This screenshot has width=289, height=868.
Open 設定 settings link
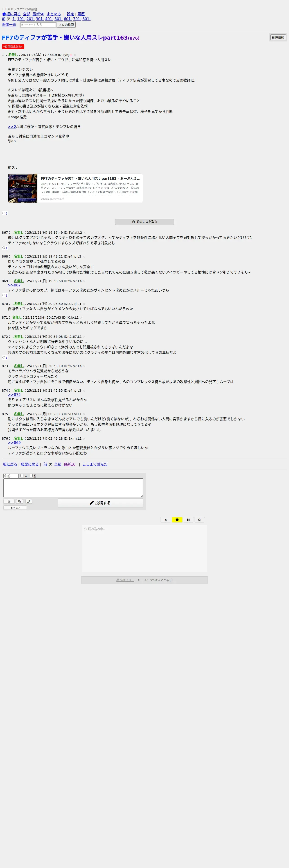[x=70, y=14]
